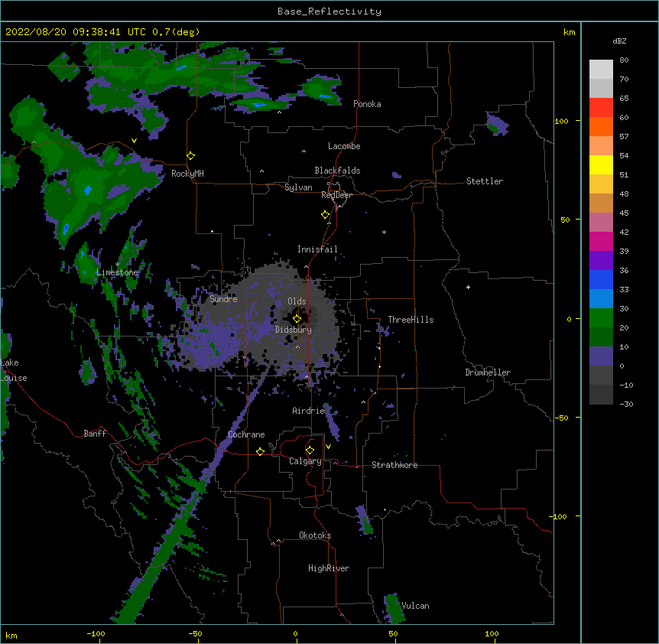Image resolution: width=659 pixels, height=644 pixels.
Task: Select the yellow 54 dBZ legend swatch
Action: coord(601,164)
